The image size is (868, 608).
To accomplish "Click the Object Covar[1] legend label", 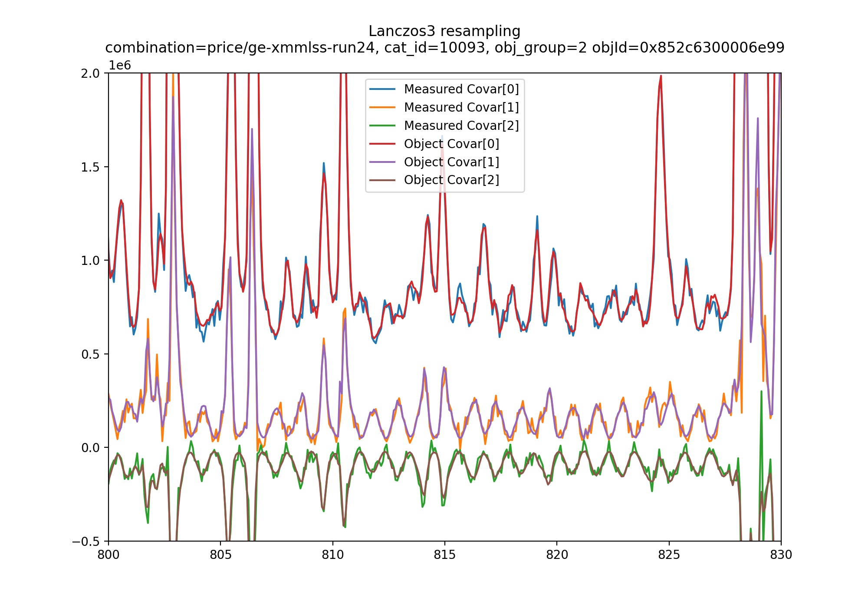I will [451, 162].
